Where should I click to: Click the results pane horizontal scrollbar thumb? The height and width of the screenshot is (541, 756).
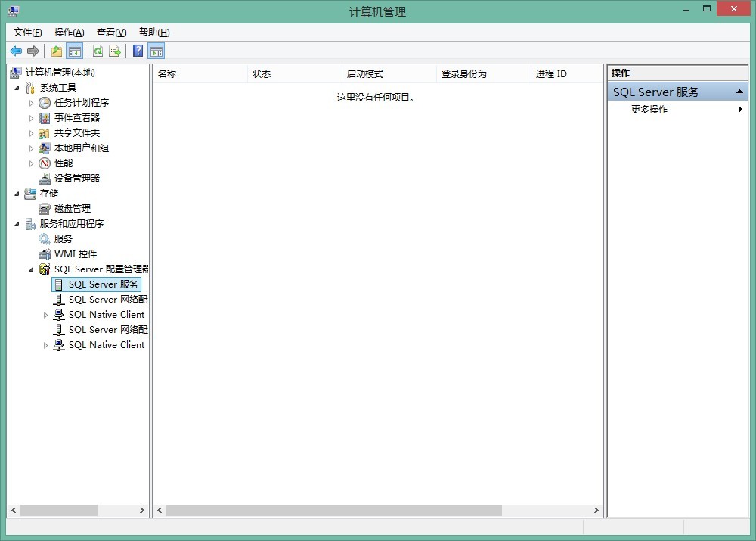334,510
